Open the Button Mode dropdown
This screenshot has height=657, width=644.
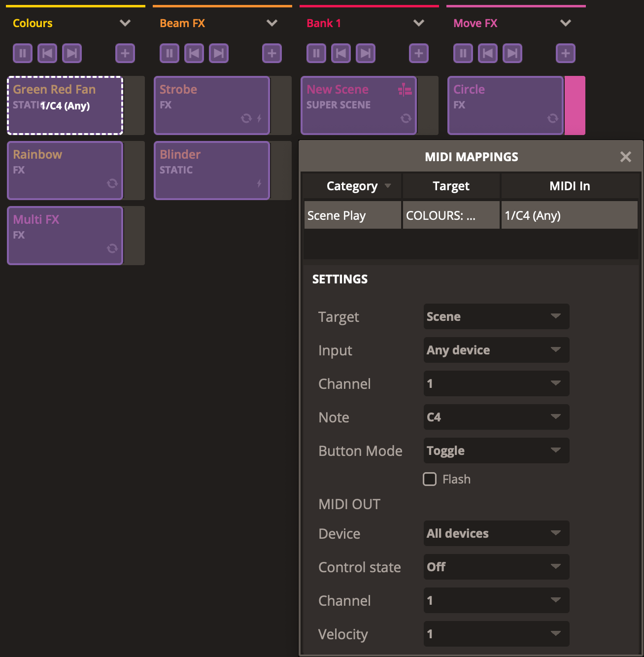496,450
